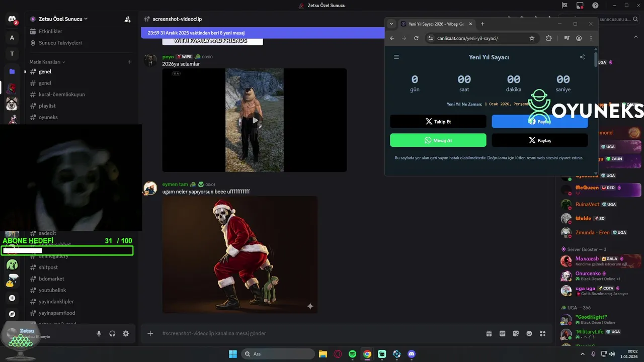This screenshot has width=644, height=362.
Task: Open Discover servers compass icon
Action: (x=12, y=314)
